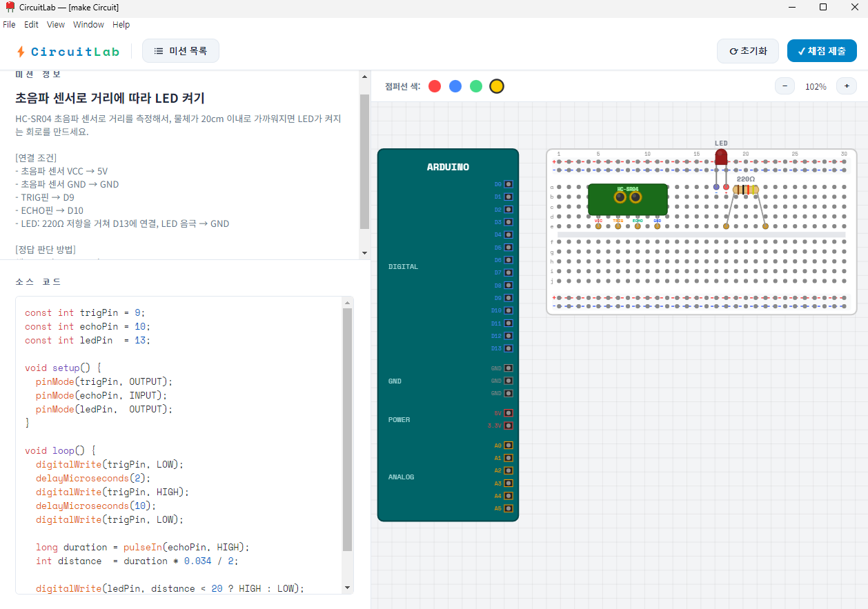This screenshot has height=609, width=868.
Task: Click the 102% zoom level text
Action: tap(816, 86)
